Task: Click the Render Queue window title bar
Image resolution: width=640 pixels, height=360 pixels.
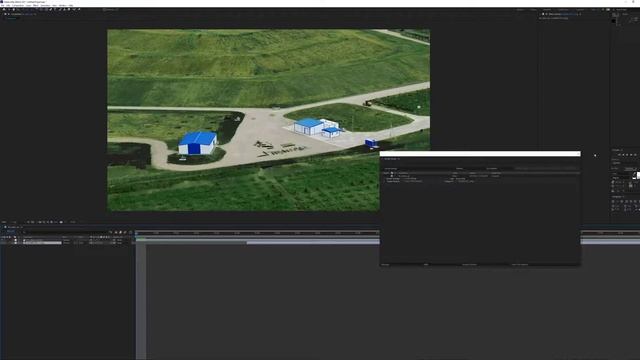Action: [480, 153]
